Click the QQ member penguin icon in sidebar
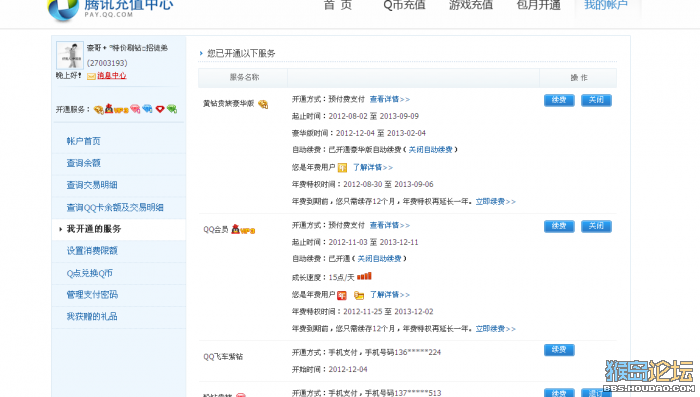 tap(109, 109)
